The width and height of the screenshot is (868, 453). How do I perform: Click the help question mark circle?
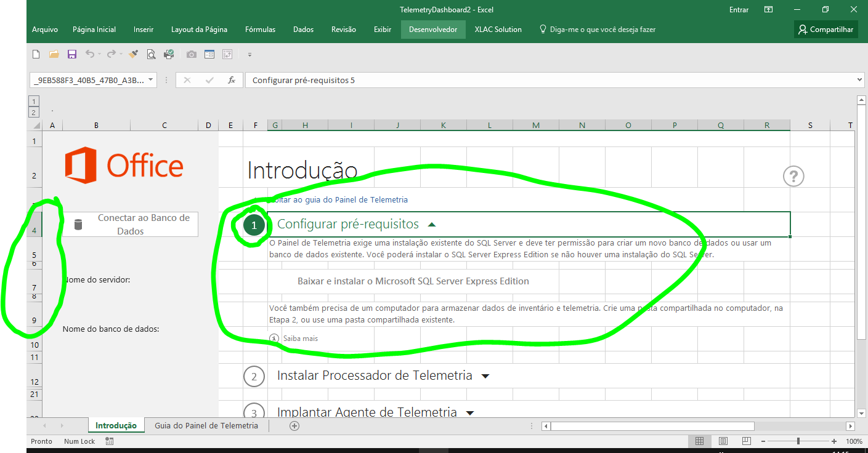point(793,176)
